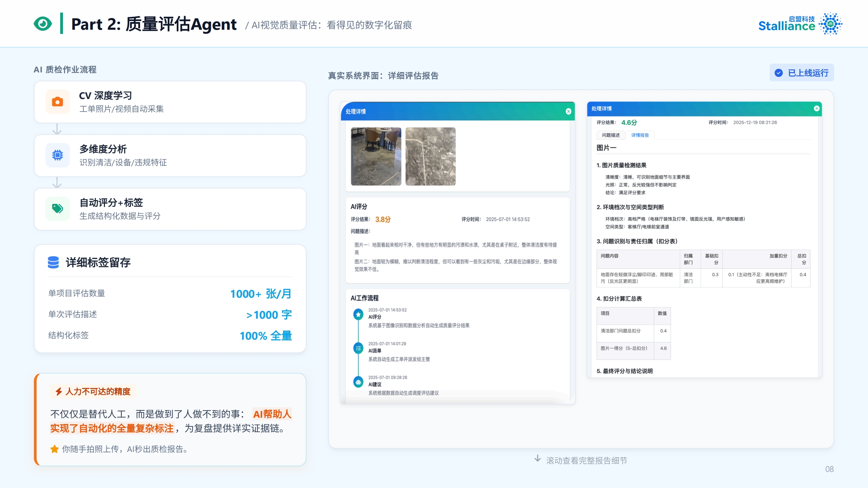Open the first floor photo thumbnail
Viewport: 868px width, 488px height.
376,156
